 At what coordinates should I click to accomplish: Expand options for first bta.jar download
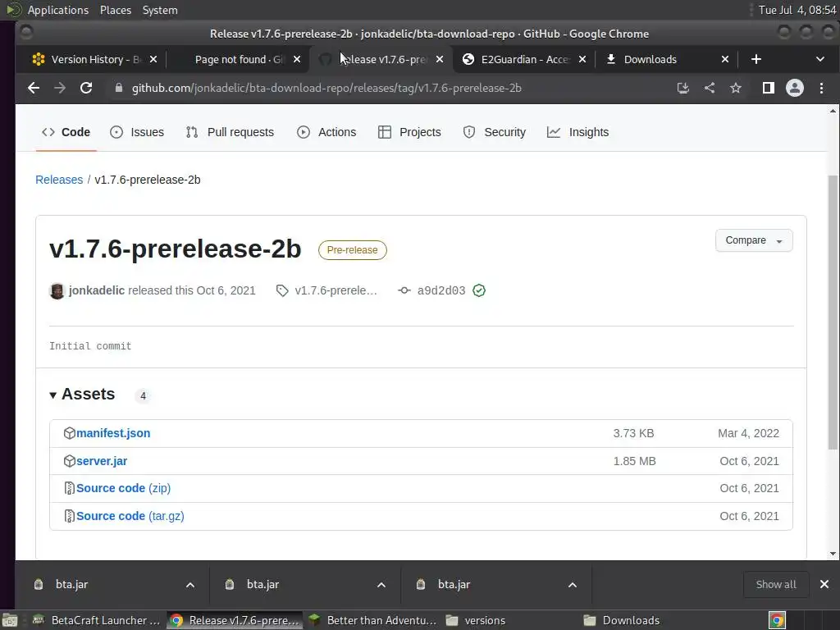pos(190,584)
